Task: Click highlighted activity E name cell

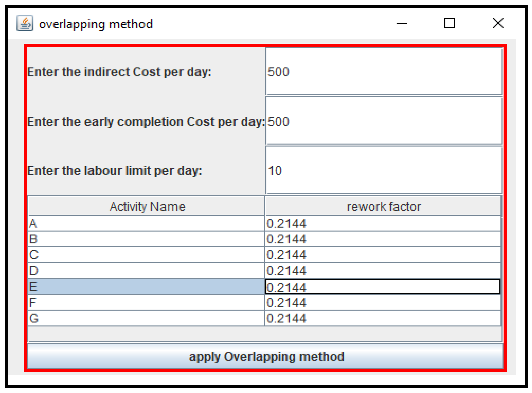Action: click(146, 287)
